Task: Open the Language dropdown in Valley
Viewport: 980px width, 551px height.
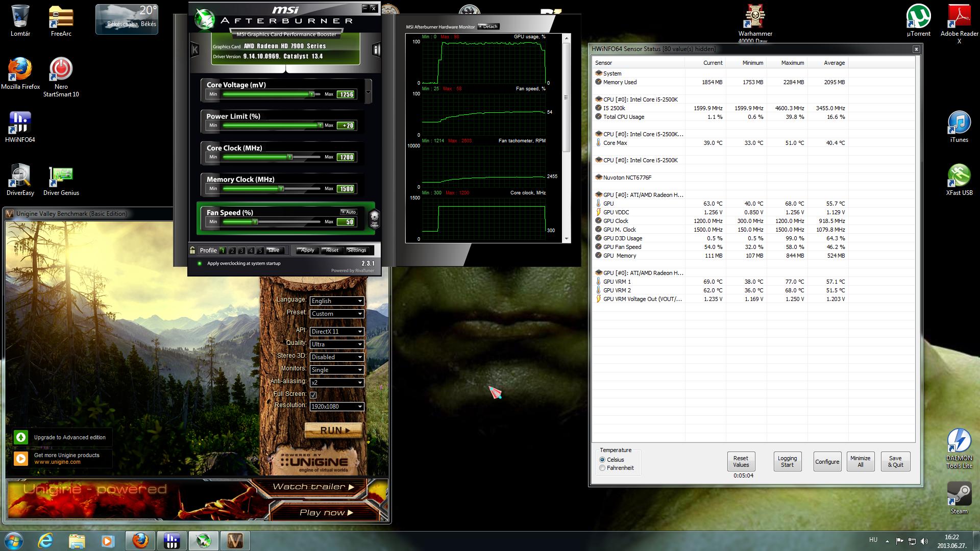Action: tap(337, 301)
